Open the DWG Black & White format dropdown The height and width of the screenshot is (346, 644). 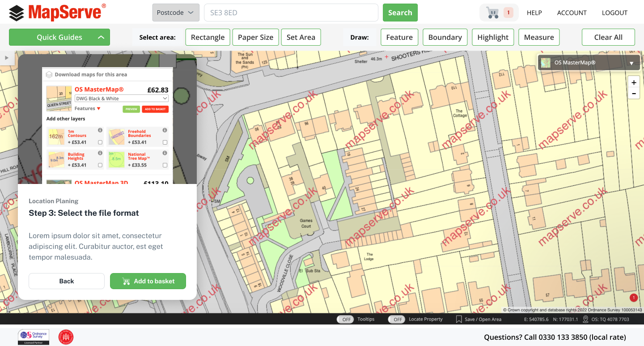[x=122, y=98]
